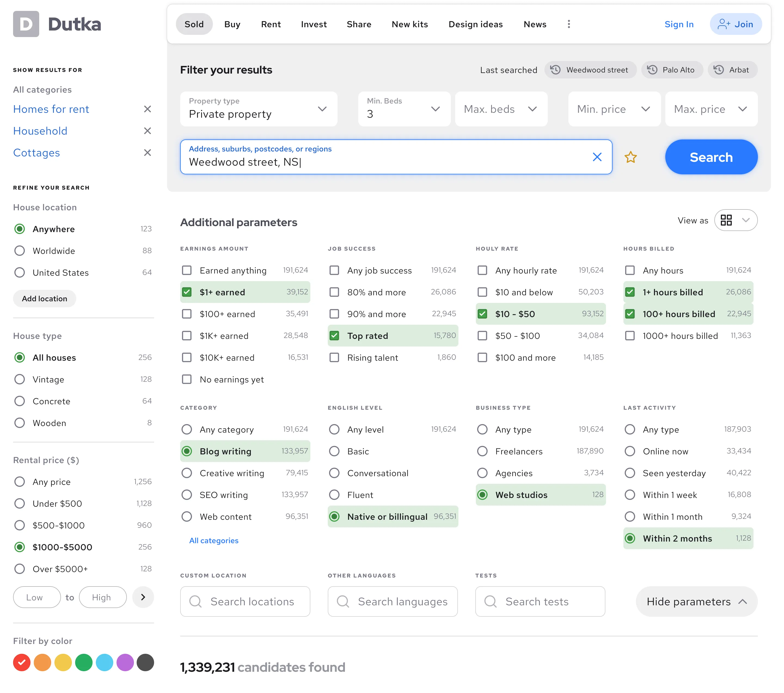Clear the address search field with X
The width and height of the screenshot is (784, 693).
[x=597, y=157]
